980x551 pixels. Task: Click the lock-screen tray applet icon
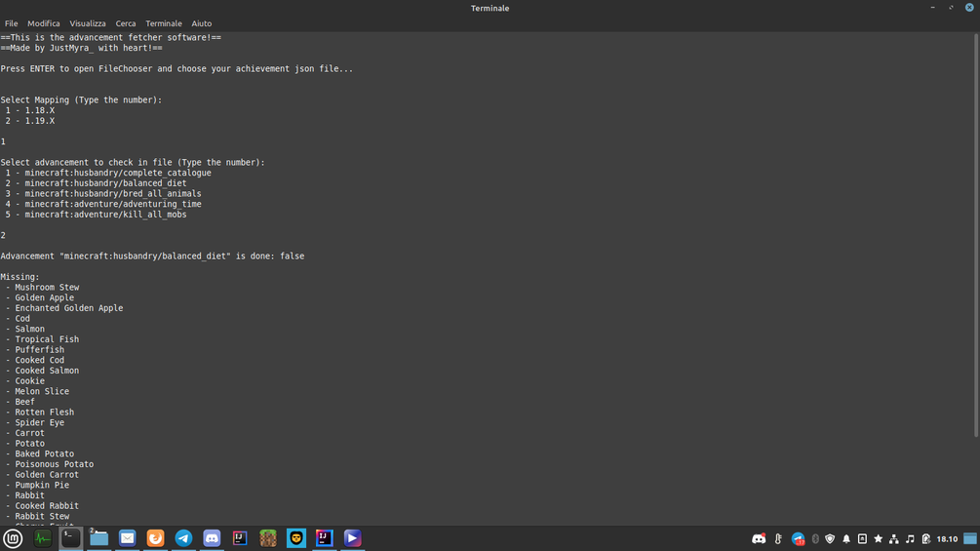862,538
